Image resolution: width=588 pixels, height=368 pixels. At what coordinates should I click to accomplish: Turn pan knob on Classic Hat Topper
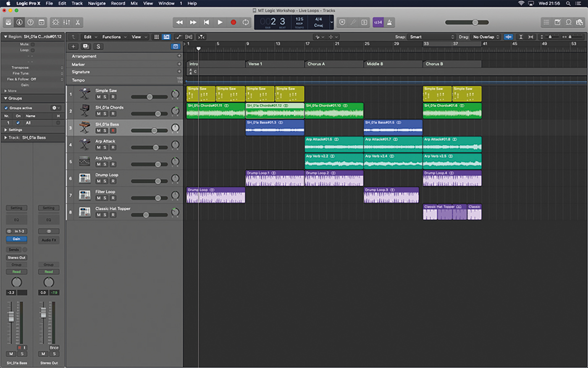pyautogui.click(x=175, y=212)
